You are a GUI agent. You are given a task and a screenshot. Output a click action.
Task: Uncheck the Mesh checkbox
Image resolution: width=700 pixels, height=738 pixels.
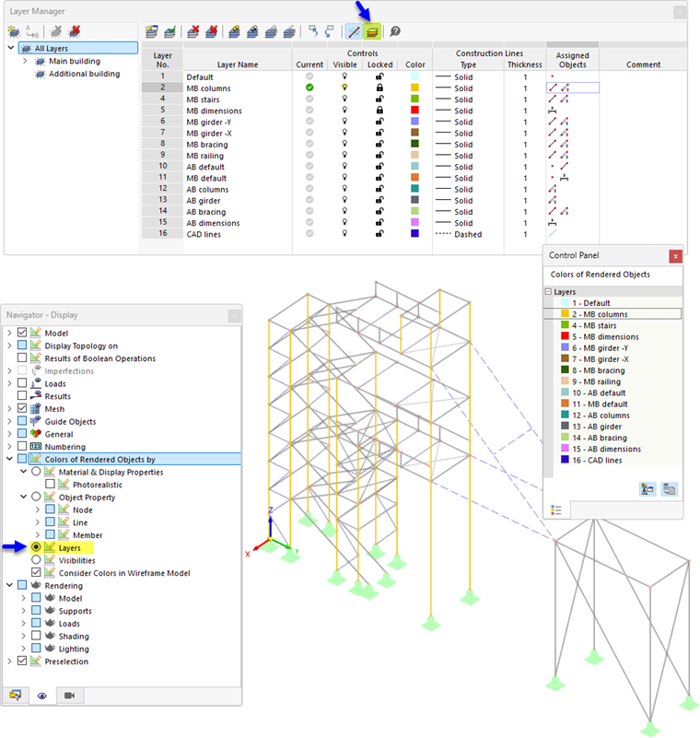pos(22,408)
